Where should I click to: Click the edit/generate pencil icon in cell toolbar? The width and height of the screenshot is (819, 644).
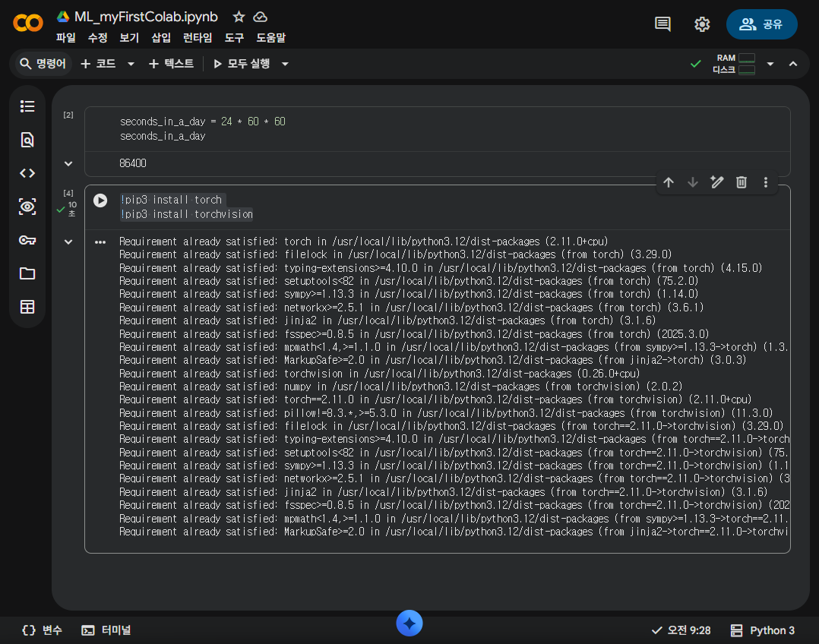click(x=717, y=182)
